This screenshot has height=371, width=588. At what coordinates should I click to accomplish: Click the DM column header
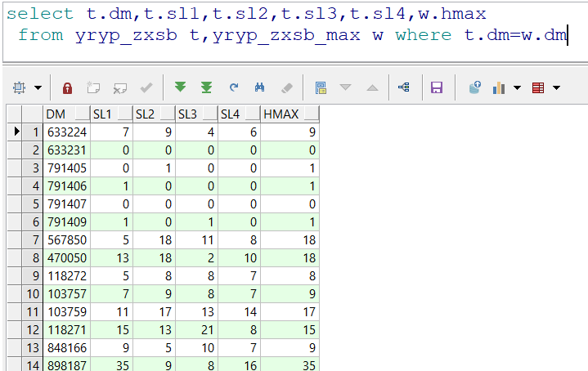point(67,114)
